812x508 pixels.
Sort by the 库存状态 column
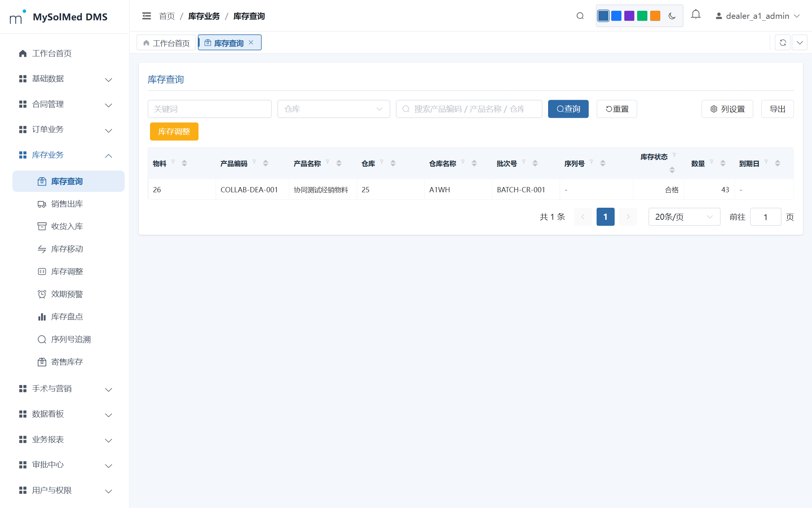672,170
